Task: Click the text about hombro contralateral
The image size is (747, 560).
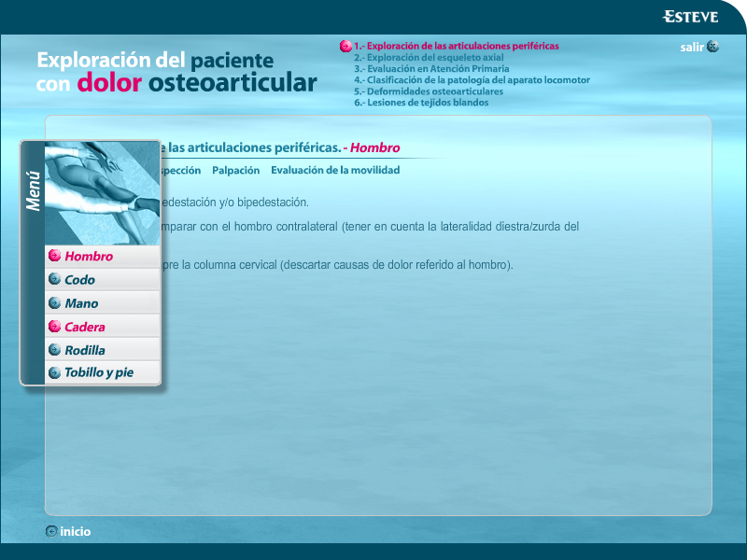Action: pyautogui.click(x=370, y=227)
